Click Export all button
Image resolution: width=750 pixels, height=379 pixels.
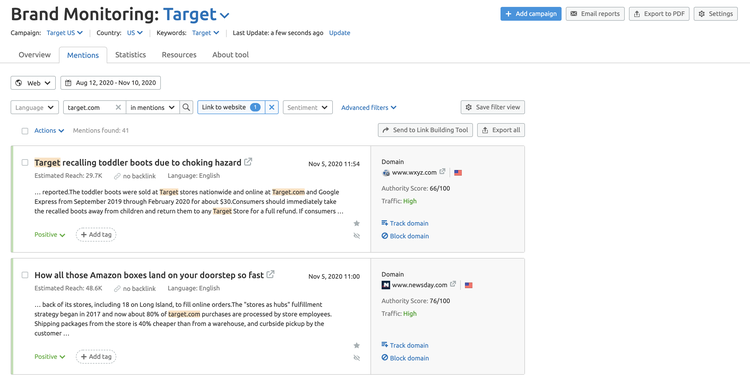[501, 130]
